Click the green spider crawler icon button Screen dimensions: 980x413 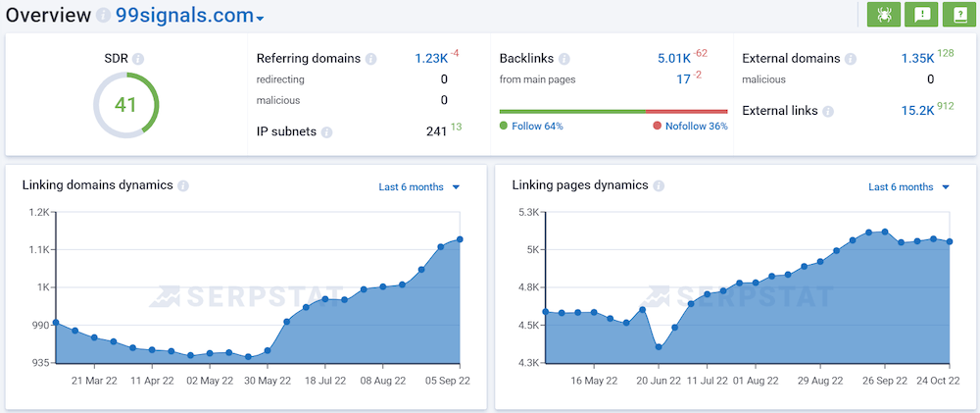coord(884,15)
